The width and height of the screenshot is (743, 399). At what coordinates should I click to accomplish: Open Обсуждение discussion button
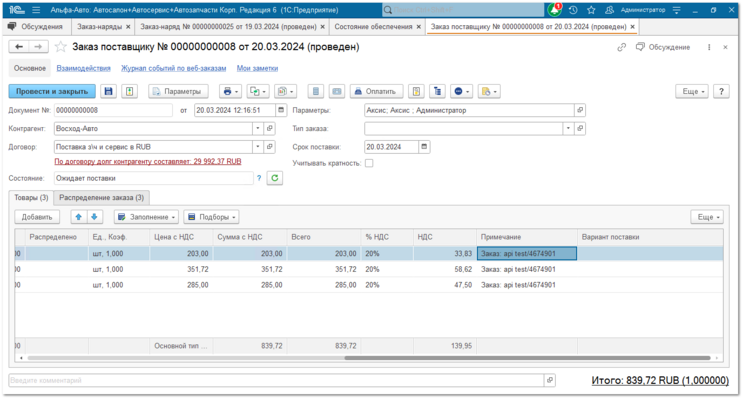663,47
